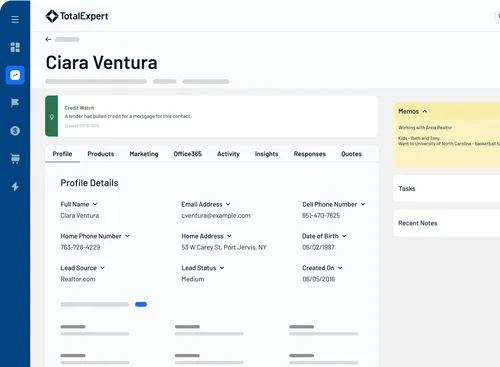Expand the Lead Status dropdown
Viewport: 500px width, 367px height.
click(x=222, y=268)
